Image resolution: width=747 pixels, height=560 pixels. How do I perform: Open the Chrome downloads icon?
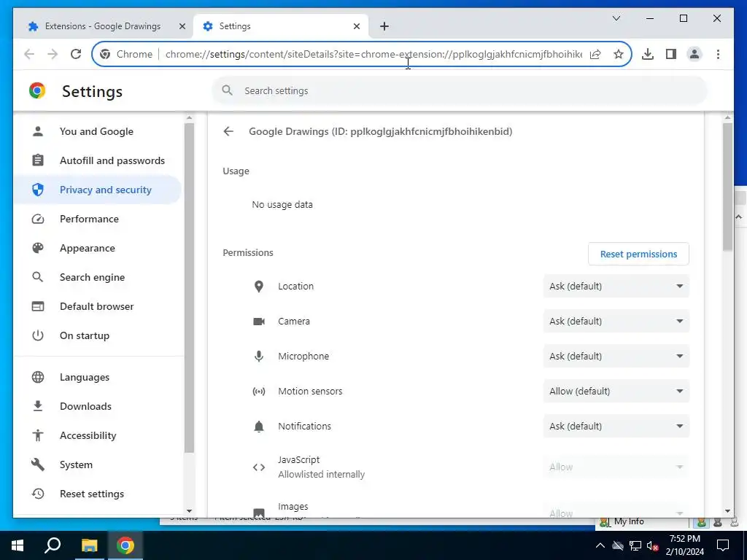point(648,54)
